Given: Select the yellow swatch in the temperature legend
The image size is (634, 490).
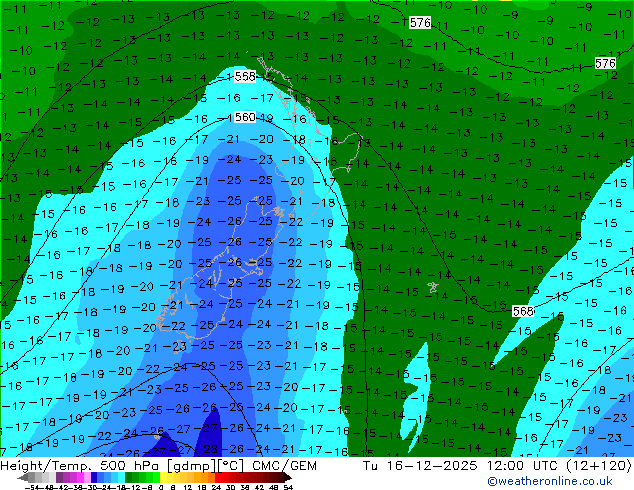Looking at the screenshot, I should (163, 477).
